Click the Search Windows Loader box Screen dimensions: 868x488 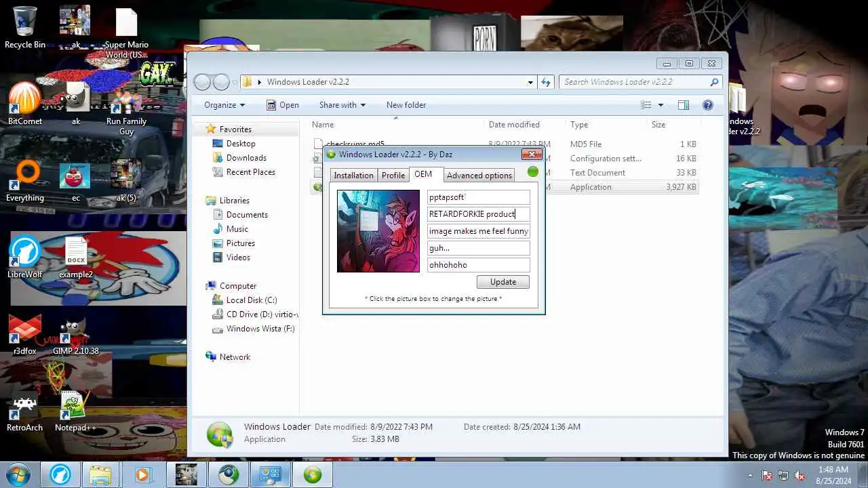[641, 82]
